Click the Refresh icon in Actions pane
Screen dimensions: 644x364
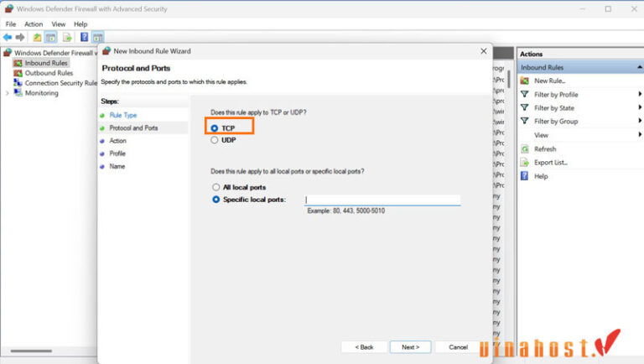[x=524, y=148]
